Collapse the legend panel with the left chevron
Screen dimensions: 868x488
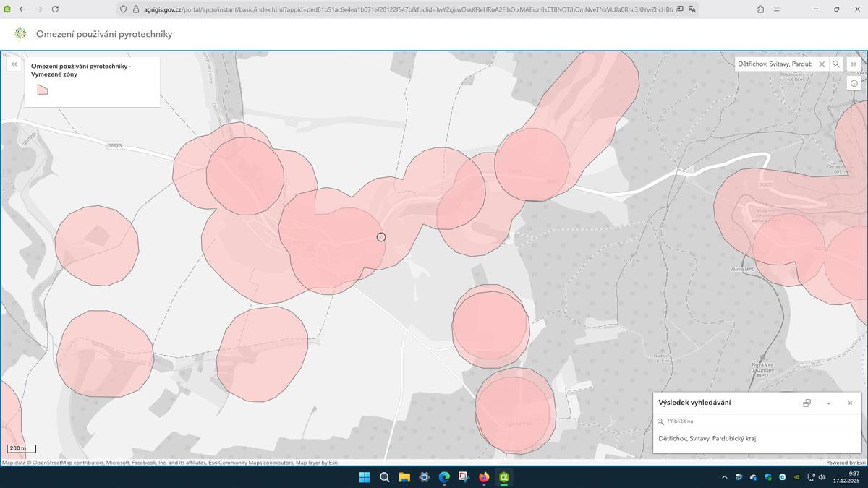coord(14,64)
